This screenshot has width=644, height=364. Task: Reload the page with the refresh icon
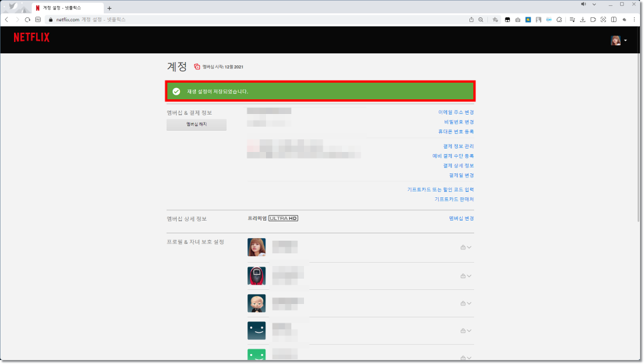[27, 19]
